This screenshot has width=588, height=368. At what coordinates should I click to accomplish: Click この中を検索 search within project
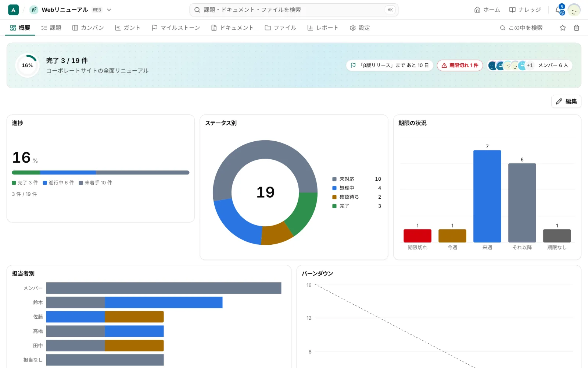521,28
